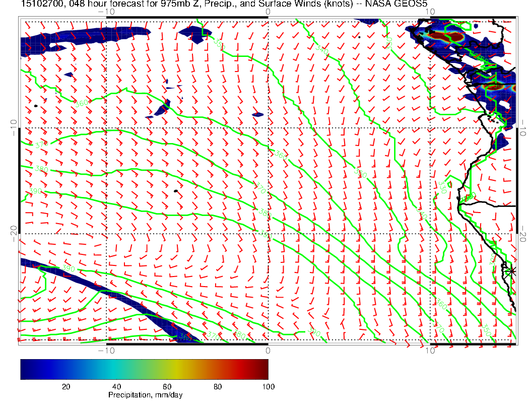Click the 'Precipitation, mm/day' colorbar caption
The image size is (532, 411).
click(145, 395)
